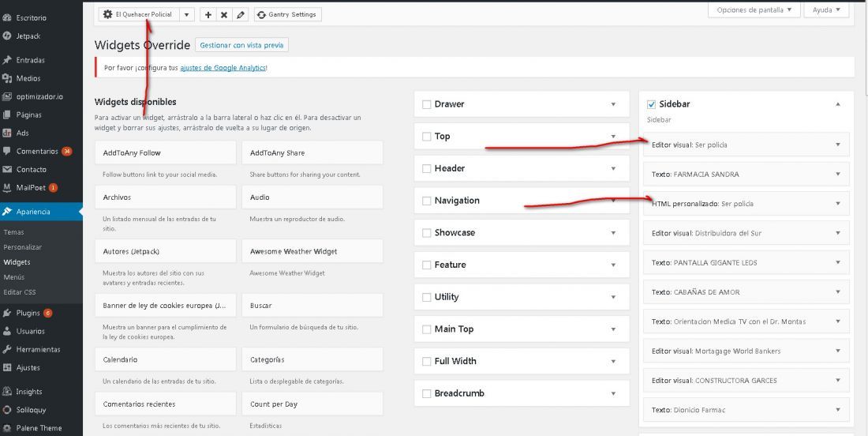Click the Contacto envelope icon
The width and height of the screenshot is (868, 436).
pos(7,170)
